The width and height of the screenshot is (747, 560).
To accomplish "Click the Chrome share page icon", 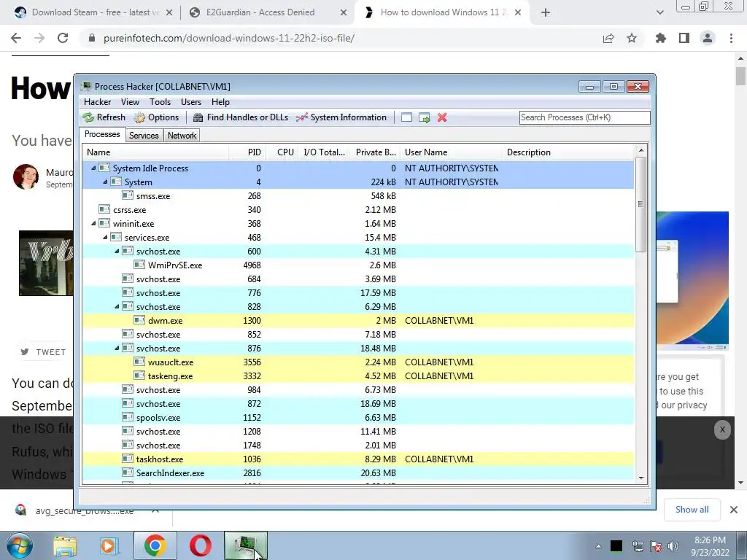I will coord(608,38).
